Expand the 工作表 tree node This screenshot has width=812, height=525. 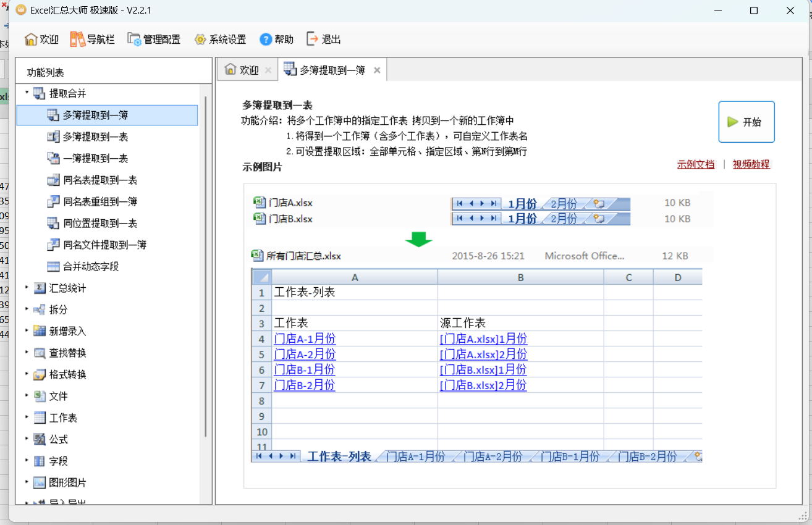27,417
